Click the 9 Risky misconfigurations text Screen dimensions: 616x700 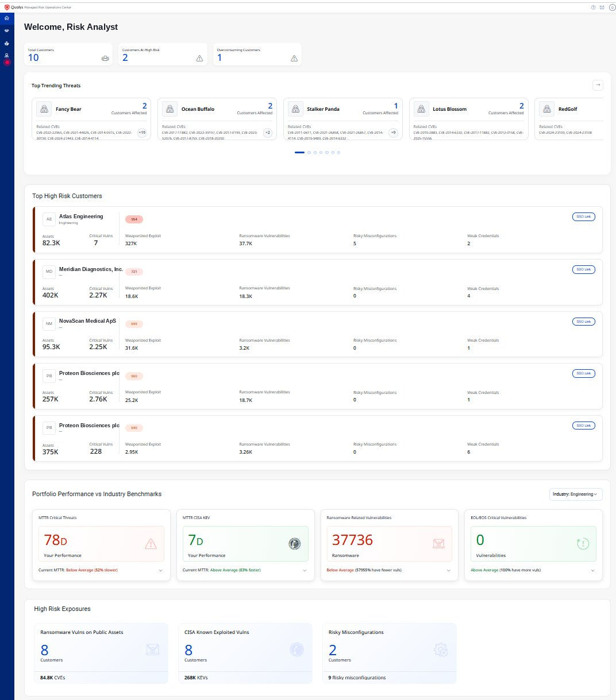[x=357, y=678]
